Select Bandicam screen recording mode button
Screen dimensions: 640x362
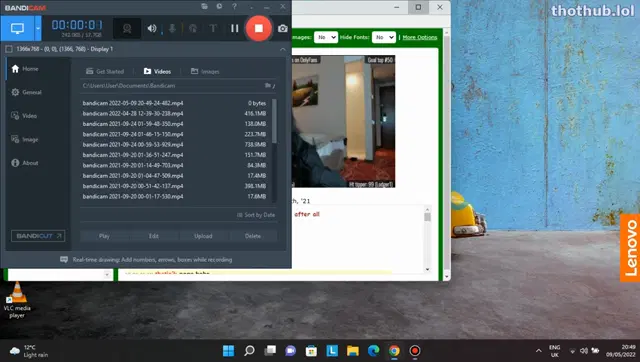pos(17,28)
